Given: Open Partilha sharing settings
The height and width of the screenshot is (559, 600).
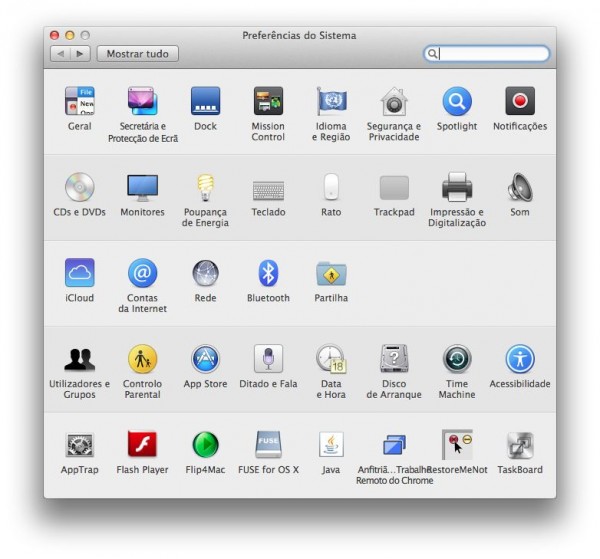Looking at the screenshot, I should [331, 274].
